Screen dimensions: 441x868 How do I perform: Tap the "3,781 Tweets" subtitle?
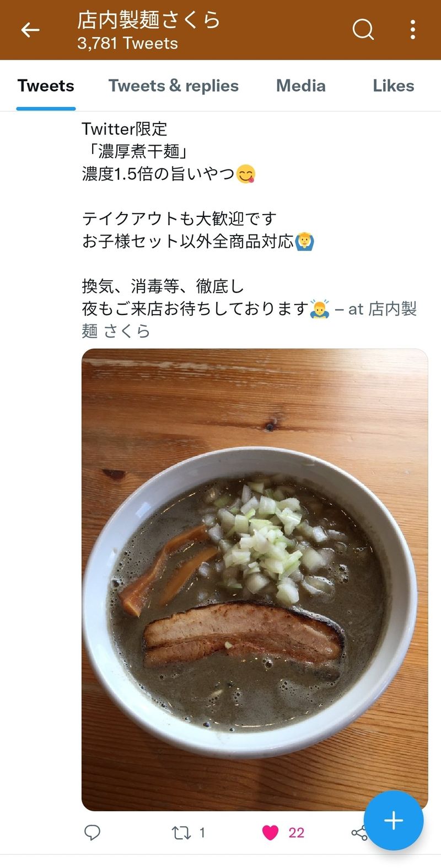coord(127,43)
